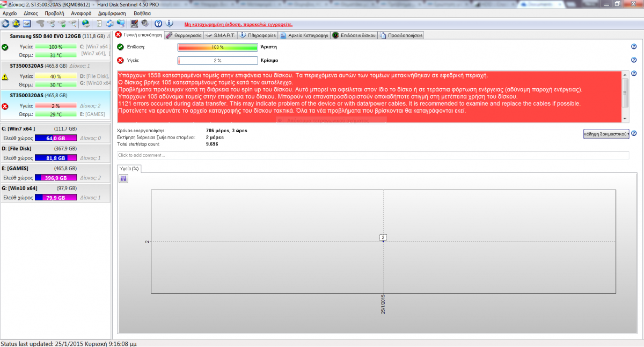This screenshot has height=347, width=644.
Task: Select the Υγεία (%) graph tab
Action: tap(129, 168)
